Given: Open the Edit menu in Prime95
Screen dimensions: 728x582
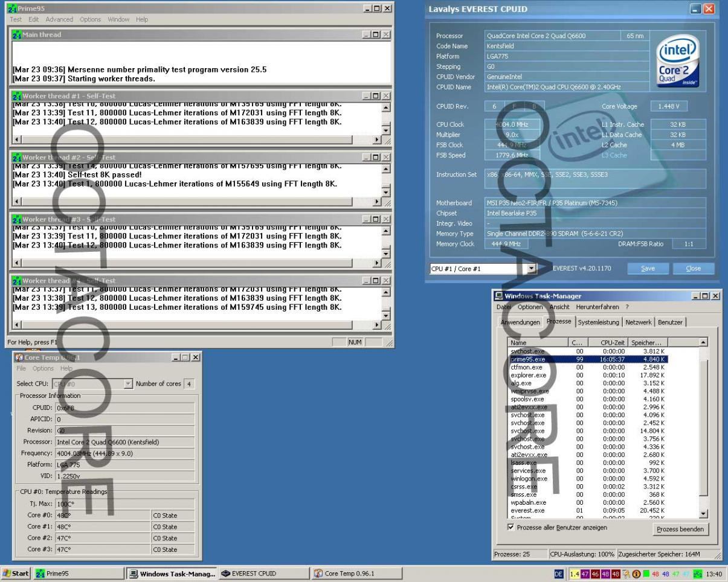Looking at the screenshot, I should click(33, 19).
